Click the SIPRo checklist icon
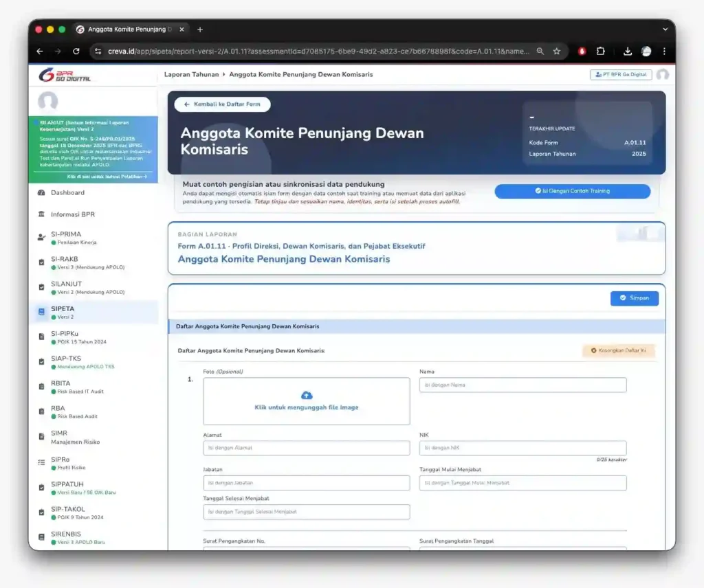Image resolution: width=704 pixels, height=588 pixels. tap(41, 463)
